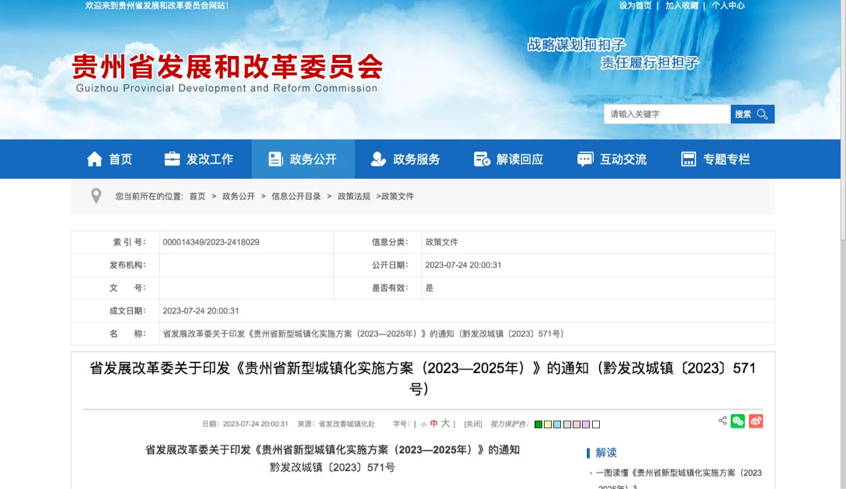Open the 政务公开 navigation tab

coord(302,159)
